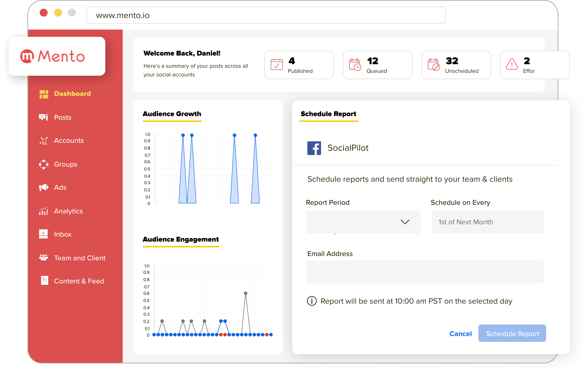Select Groups in the sidebar
Screen dimensions: 588x375
click(x=66, y=165)
